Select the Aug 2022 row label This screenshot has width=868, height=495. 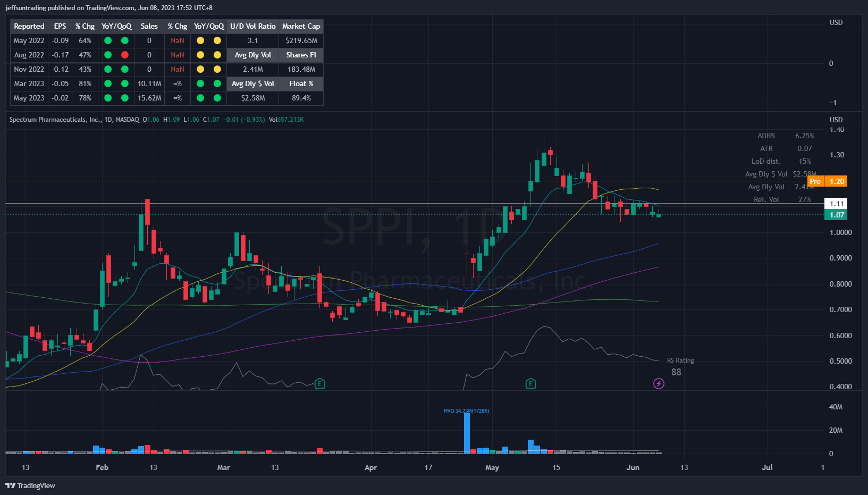click(x=29, y=55)
